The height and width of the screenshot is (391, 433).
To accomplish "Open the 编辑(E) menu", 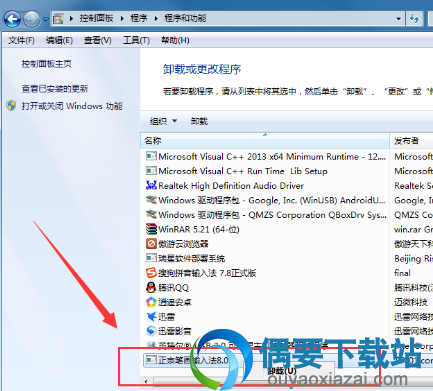I will pyautogui.click(x=59, y=40).
